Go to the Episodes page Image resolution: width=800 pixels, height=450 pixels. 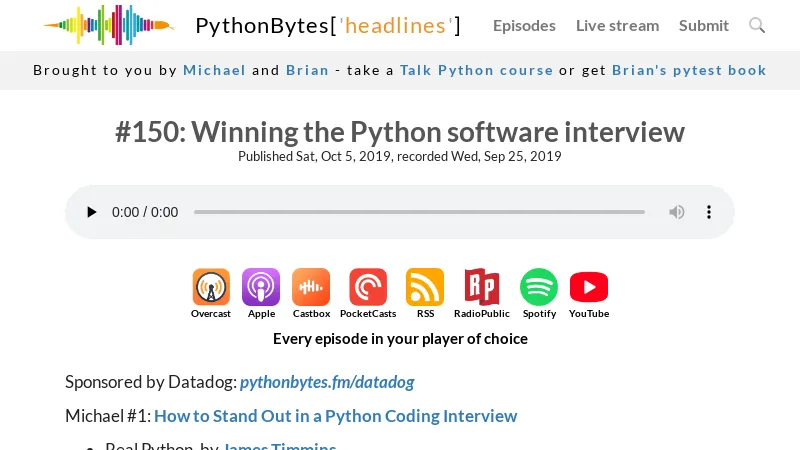(524, 25)
